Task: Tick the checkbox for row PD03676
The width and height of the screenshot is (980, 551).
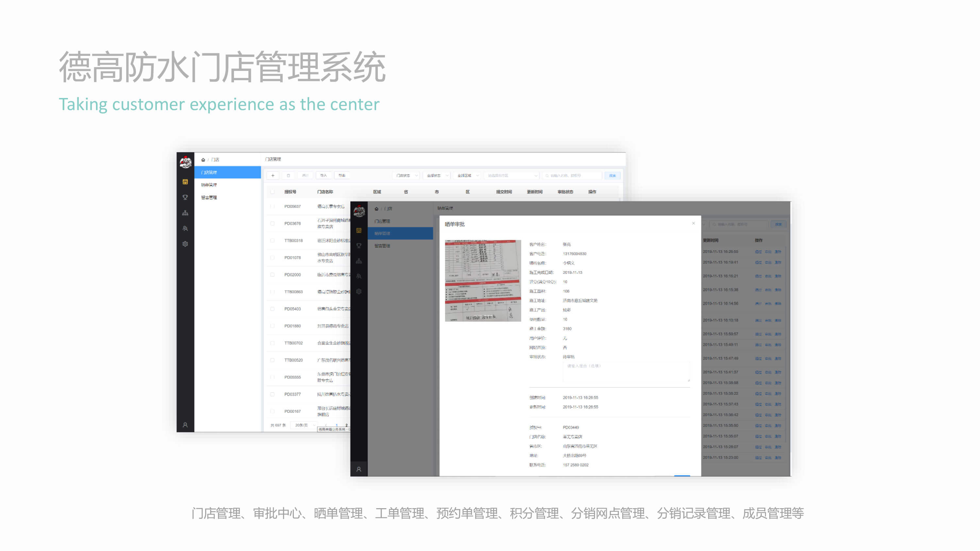Action: 273,224
